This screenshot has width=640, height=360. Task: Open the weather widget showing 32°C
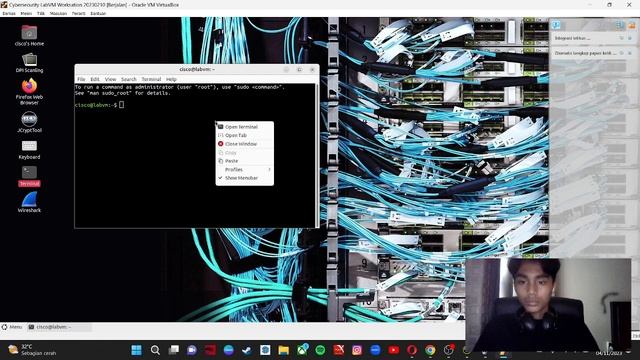pos(32,350)
